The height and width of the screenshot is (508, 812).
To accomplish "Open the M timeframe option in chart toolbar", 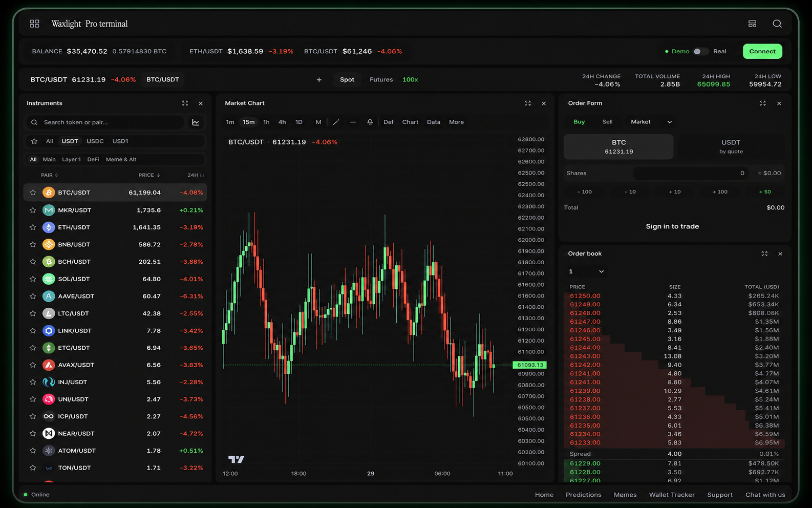I will point(318,122).
